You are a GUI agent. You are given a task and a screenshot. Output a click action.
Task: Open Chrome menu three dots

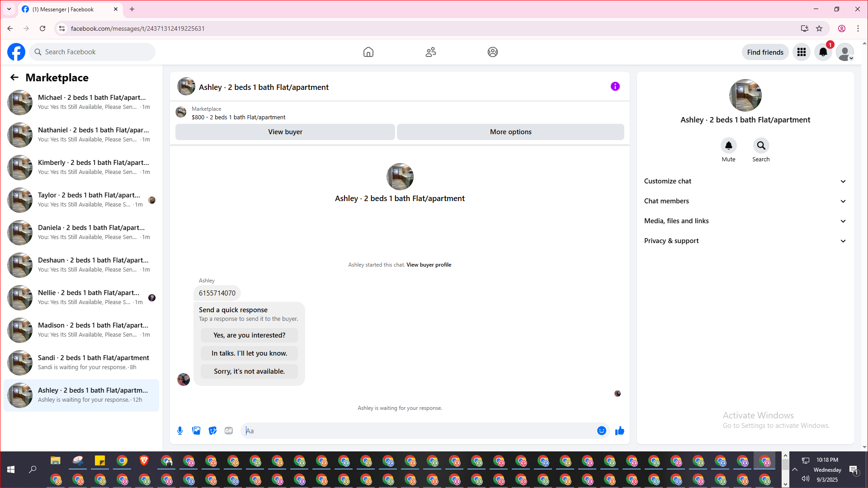858,28
